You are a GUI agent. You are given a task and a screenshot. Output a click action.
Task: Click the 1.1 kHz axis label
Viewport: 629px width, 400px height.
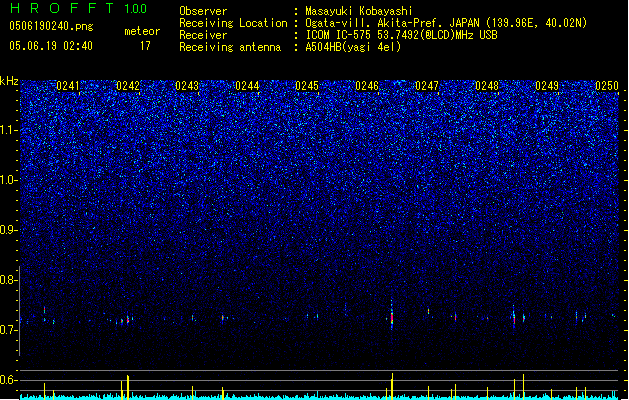(8, 130)
